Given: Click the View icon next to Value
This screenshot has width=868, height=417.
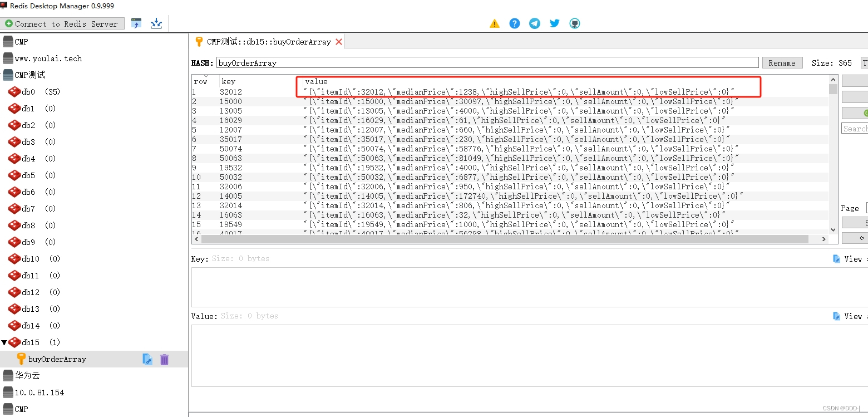Looking at the screenshot, I should [x=836, y=316].
